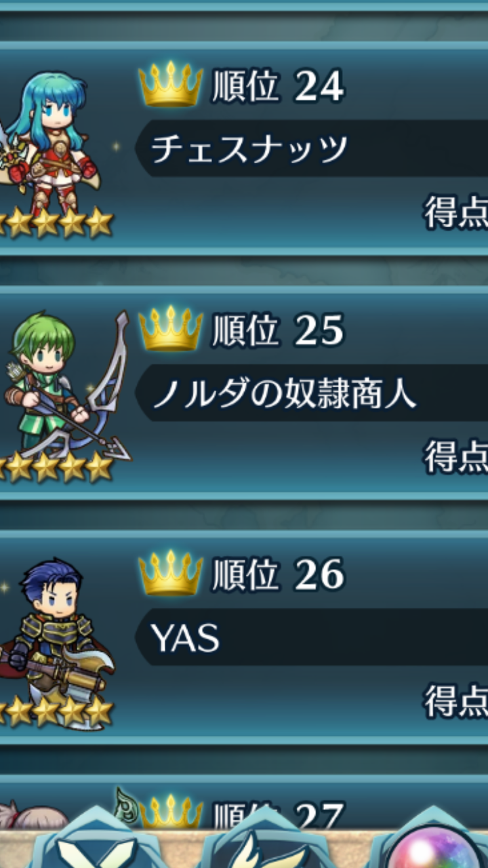Open player YAS name bar

(311, 637)
